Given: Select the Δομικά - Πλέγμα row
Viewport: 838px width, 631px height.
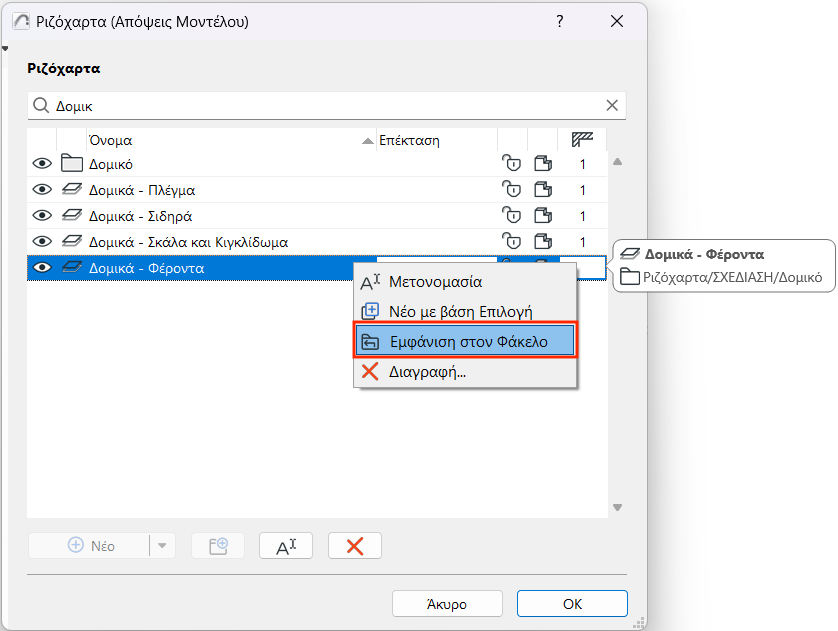Looking at the screenshot, I should click(317, 190).
